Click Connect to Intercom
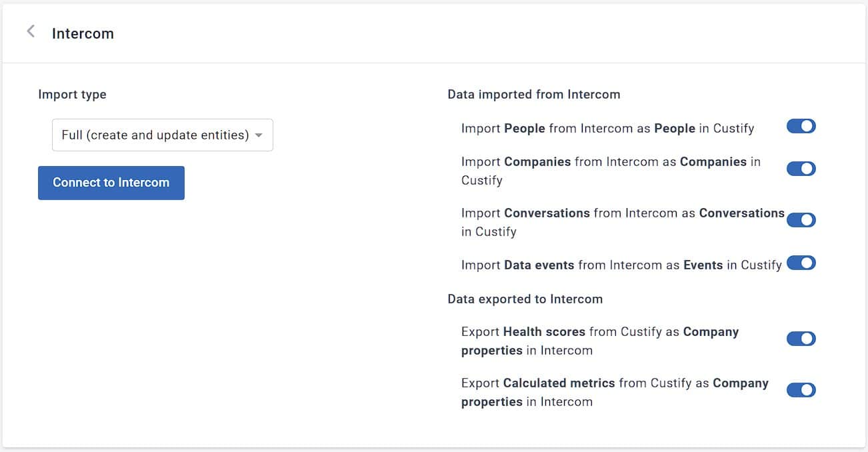 pos(111,183)
